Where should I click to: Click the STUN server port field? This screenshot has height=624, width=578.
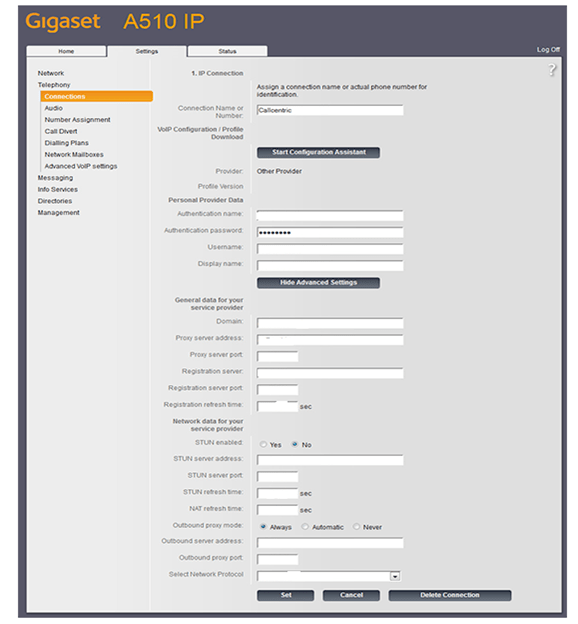pyautogui.click(x=277, y=477)
